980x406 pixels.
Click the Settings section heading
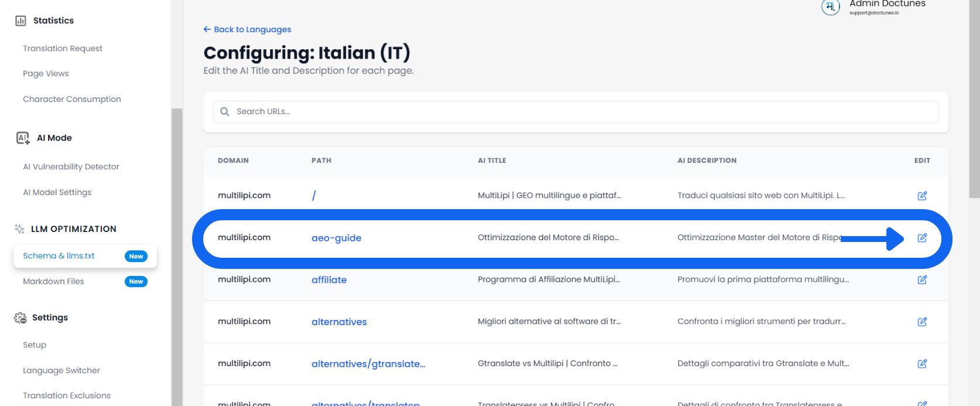coord(50,318)
